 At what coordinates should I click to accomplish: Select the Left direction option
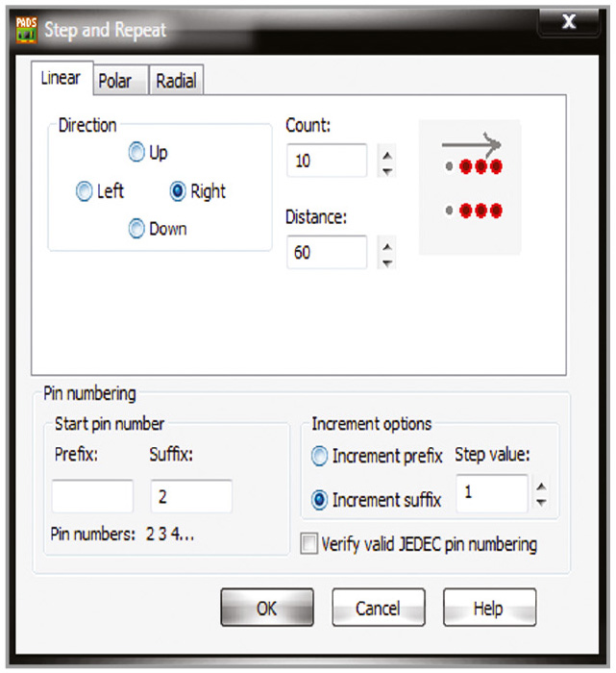coord(85,191)
